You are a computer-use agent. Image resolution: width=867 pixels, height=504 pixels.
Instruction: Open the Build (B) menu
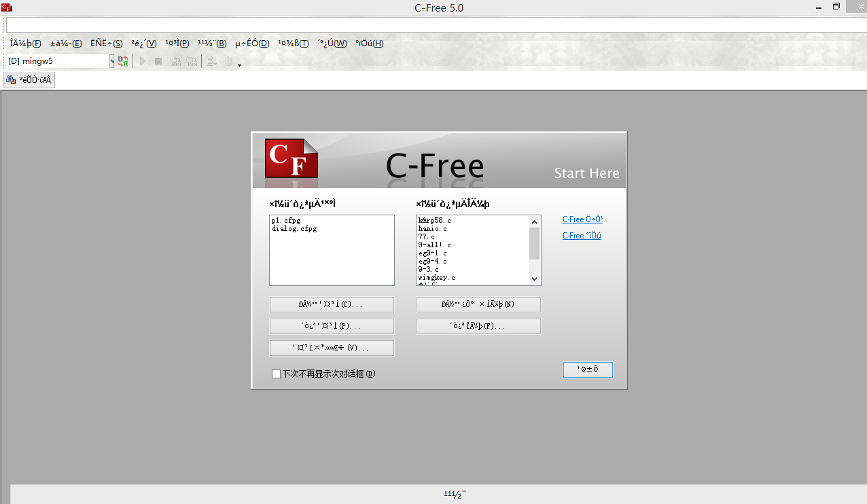[212, 43]
